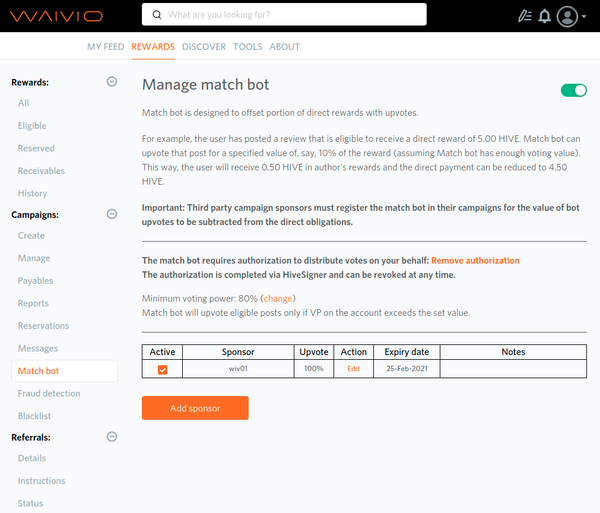Image resolution: width=600 pixels, height=513 pixels.
Task: Open Blacklist in sidebar
Action: [x=34, y=416]
